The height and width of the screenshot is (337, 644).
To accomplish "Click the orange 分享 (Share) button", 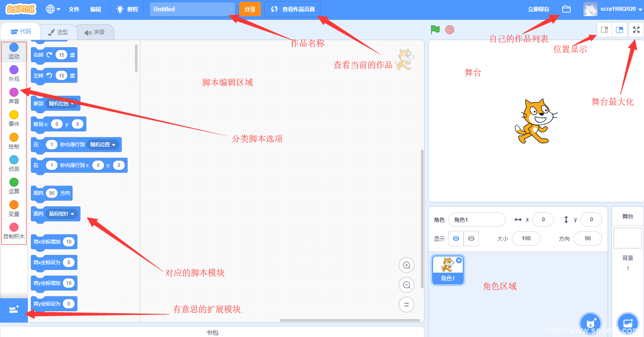I will pyautogui.click(x=250, y=9).
